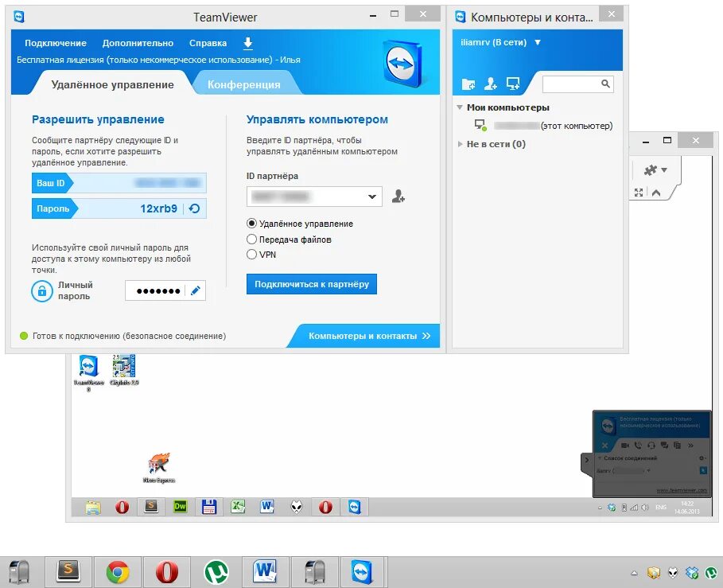Viewport: 723px width, 588px height.
Task: Expand more options chevrons in remote TeamViewer panel
Action: [690, 446]
